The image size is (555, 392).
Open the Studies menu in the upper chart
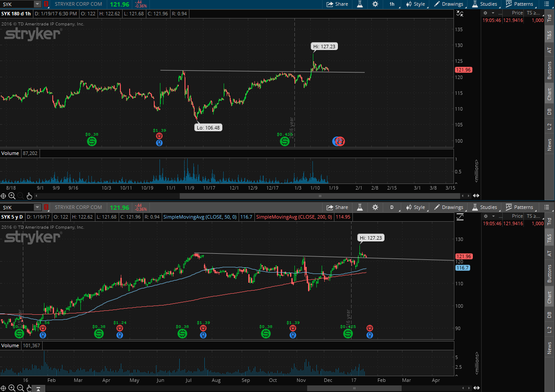point(484,4)
